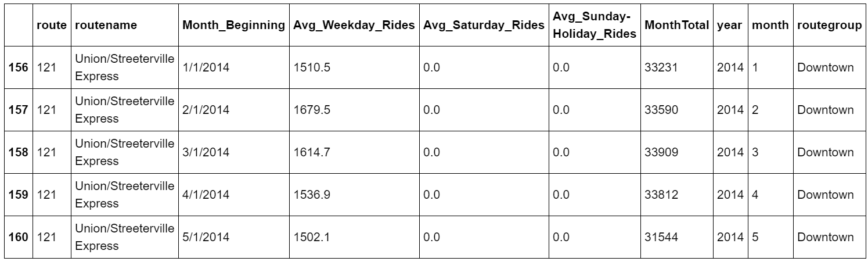Click weekday rides value 1536.9
This screenshot has height=265, width=868.
coord(312,195)
